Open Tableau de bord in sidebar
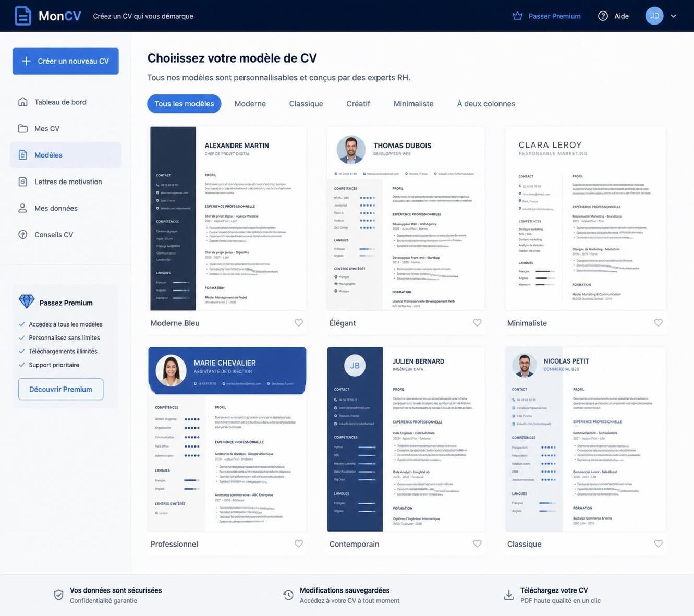 click(x=66, y=102)
